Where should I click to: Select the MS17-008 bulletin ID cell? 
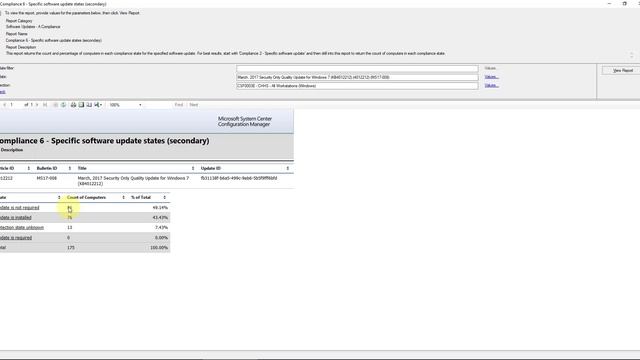[x=47, y=178]
